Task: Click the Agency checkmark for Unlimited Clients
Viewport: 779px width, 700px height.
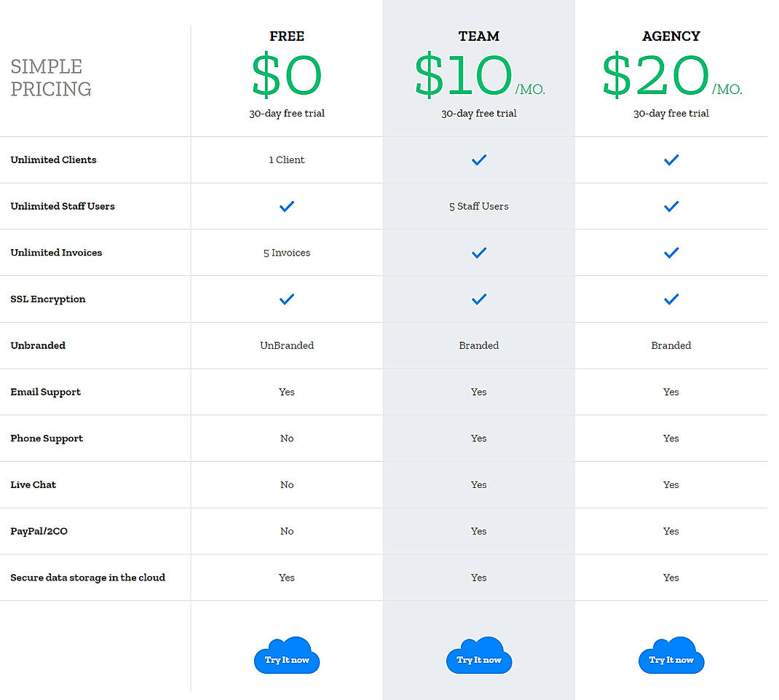Action: pos(671,160)
